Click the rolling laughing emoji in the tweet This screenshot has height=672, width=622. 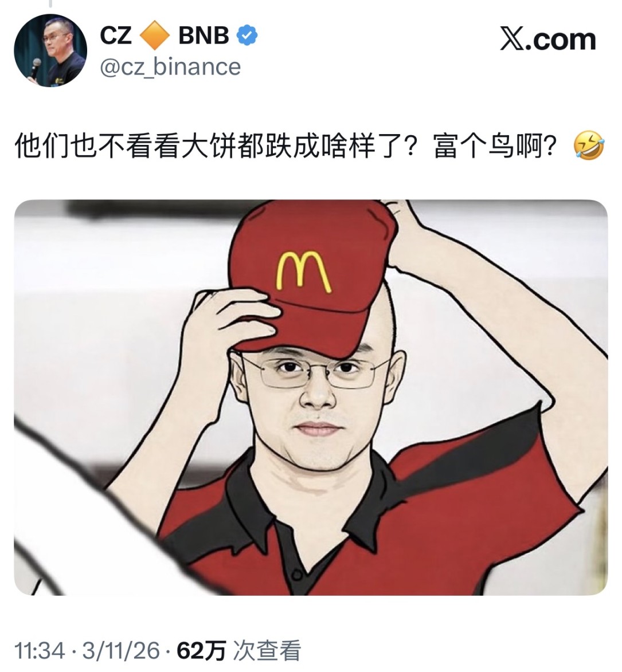click(x=589, y=146)
